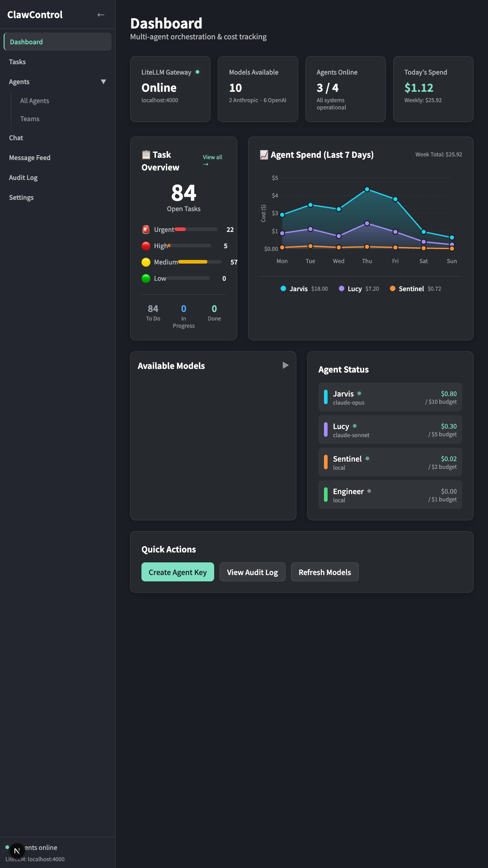Open the Sentinel agent status row
488x868 pixels.
tap(390, 462)
